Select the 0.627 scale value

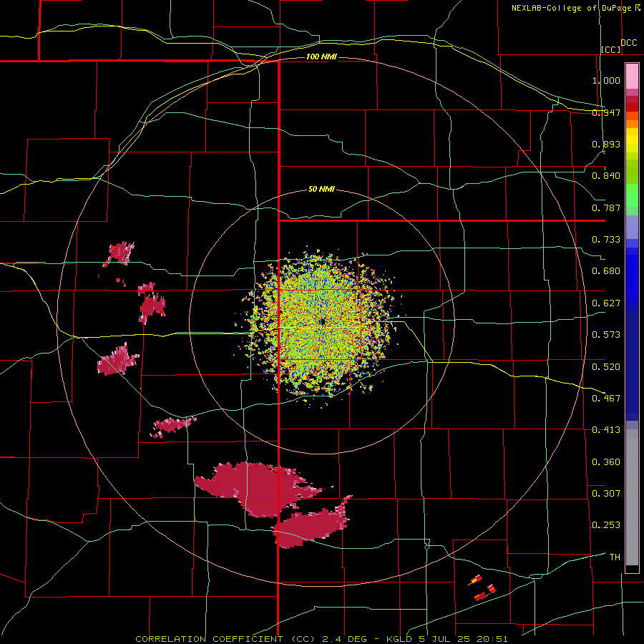(606, 303)
